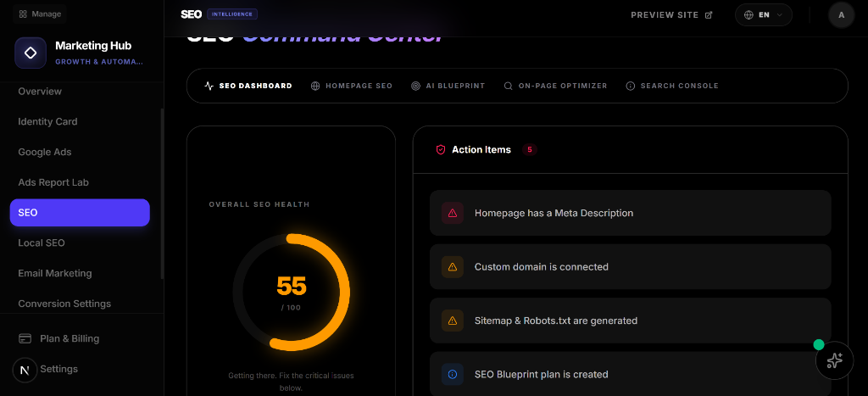Click the external link icon beside Preview Site

[x=709, y=15]
